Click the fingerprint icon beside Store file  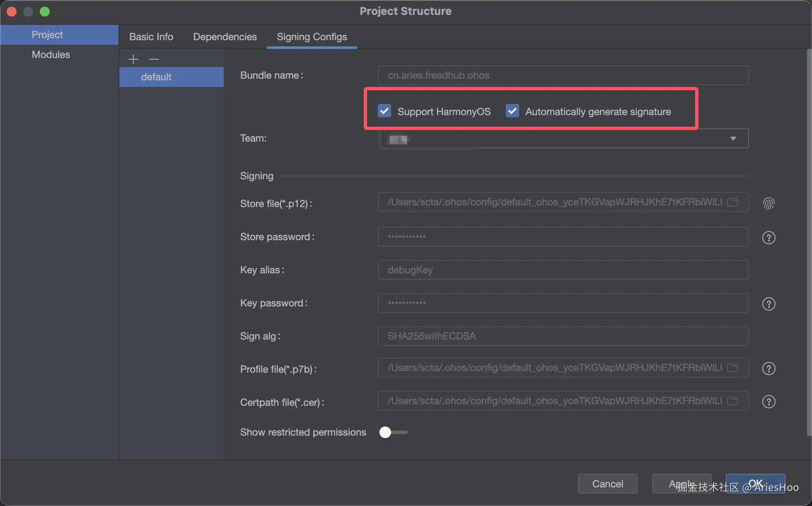[x=768, y=203]
